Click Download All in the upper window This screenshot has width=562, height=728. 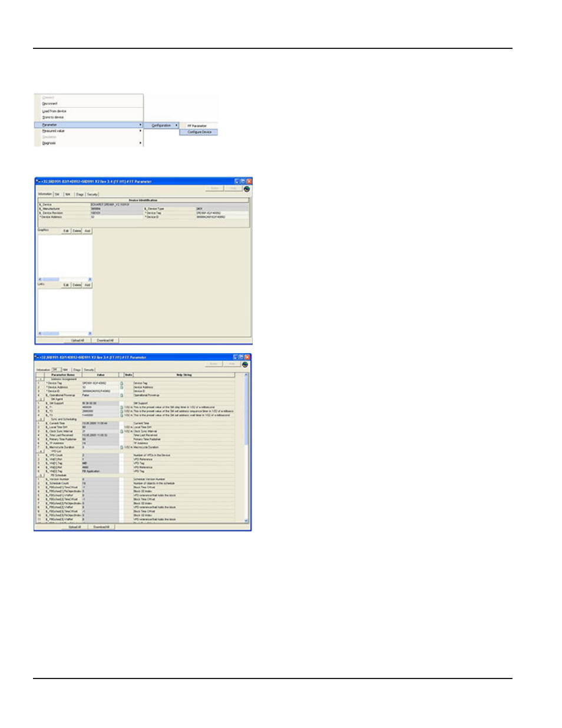click(x=105, y=341)
